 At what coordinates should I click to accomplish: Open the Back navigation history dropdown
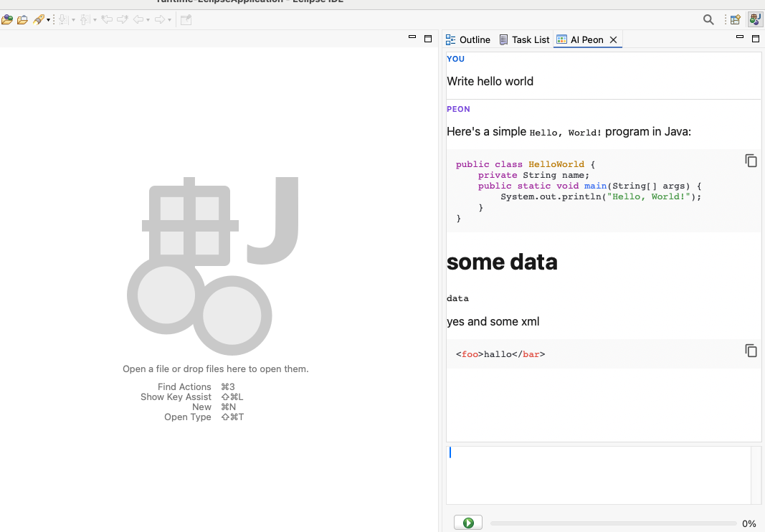pos(148,20)
